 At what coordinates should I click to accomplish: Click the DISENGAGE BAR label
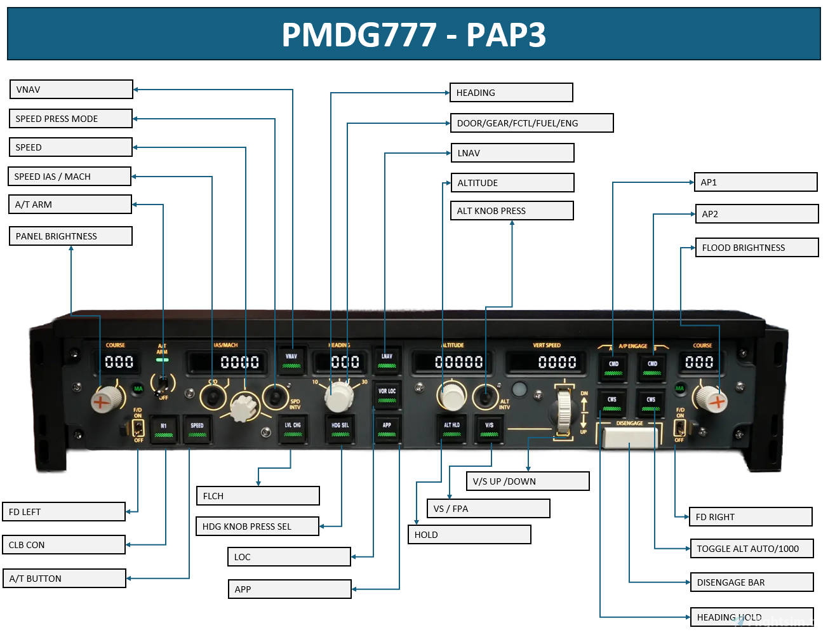click(x=752, y=582)
